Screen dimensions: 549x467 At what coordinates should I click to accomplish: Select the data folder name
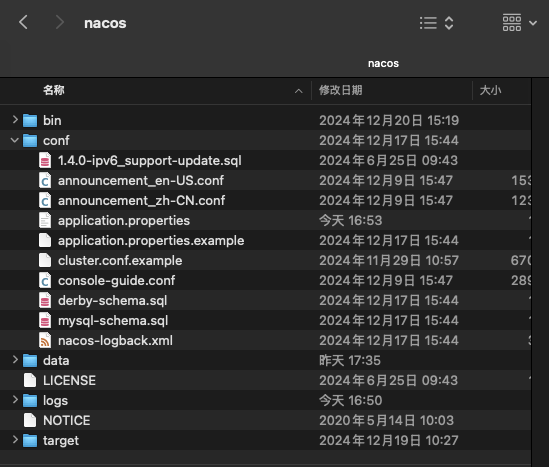click(x=56, y=361)
